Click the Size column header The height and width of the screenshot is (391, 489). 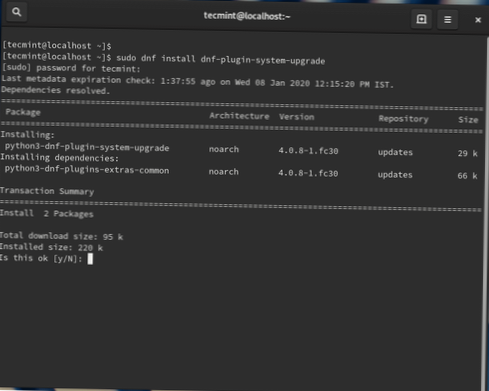coord(468,120)
